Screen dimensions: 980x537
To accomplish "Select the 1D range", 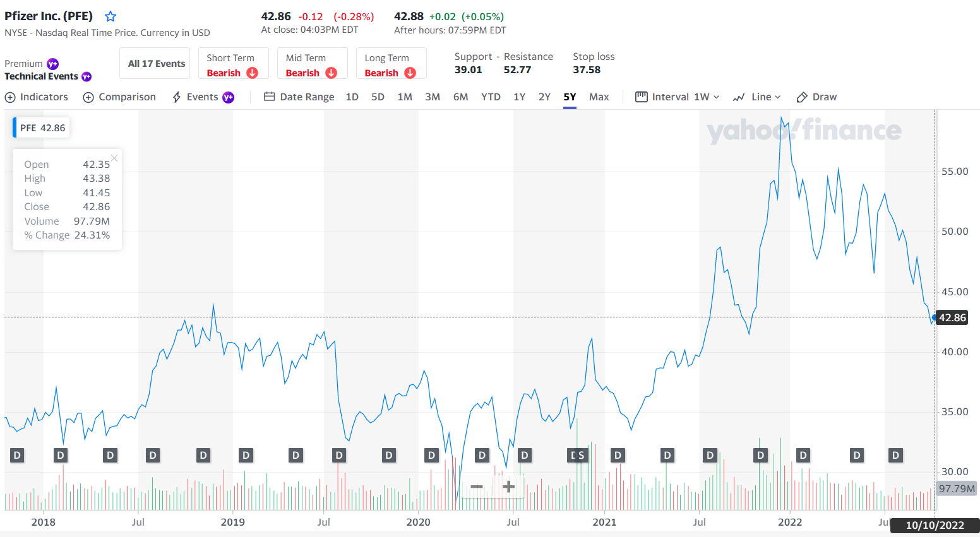I will [352, 97].
